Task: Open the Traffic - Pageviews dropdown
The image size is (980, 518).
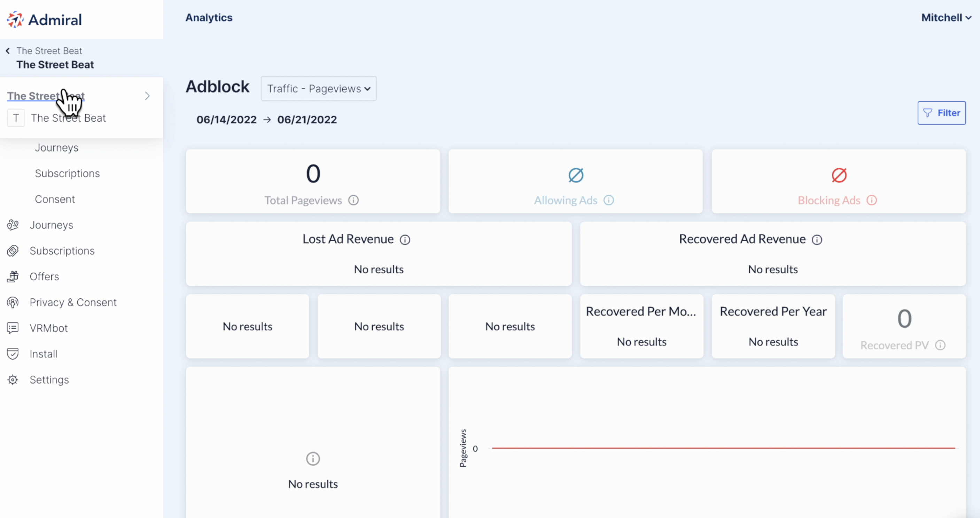Action: 318,89
